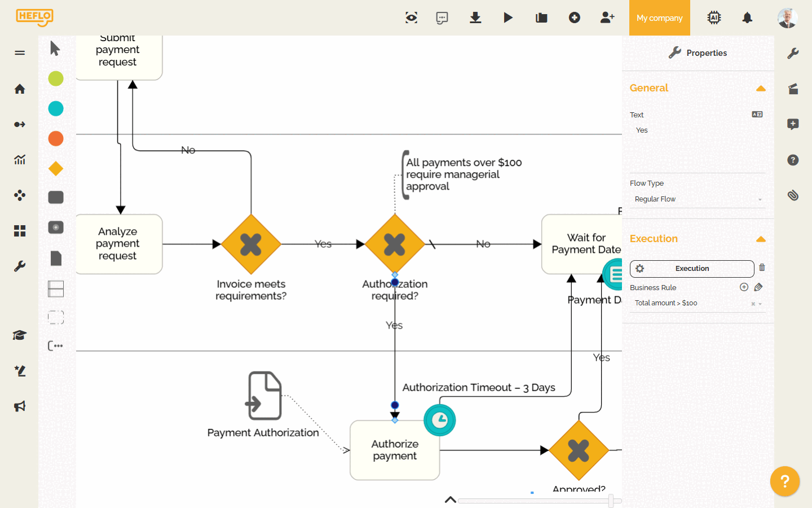Viewport: 812px width, 508px height.
Task: Click the Execution button
Action: (692, 269)
